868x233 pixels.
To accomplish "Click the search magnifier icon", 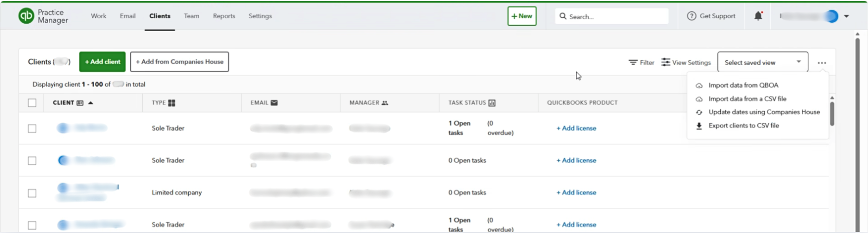I will 563,16.
